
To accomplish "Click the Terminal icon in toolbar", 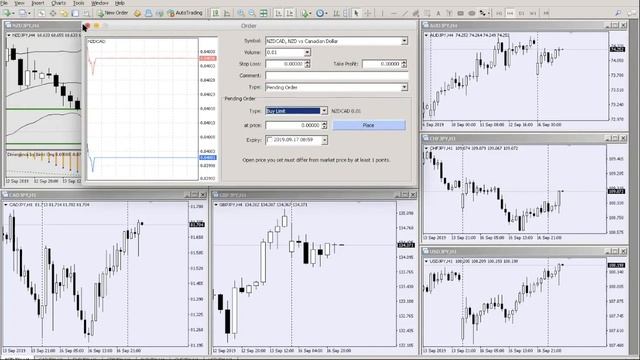I will pyautogui.click(x=75, y=13).
